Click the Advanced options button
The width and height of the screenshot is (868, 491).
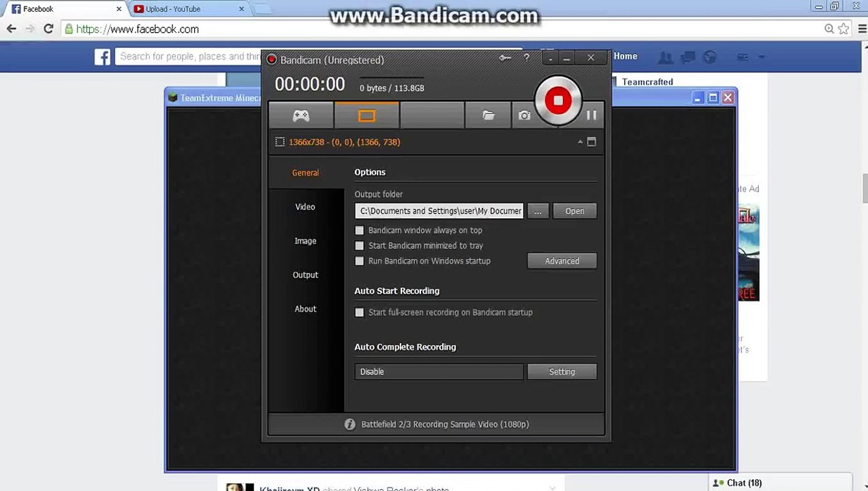[562, 261]
